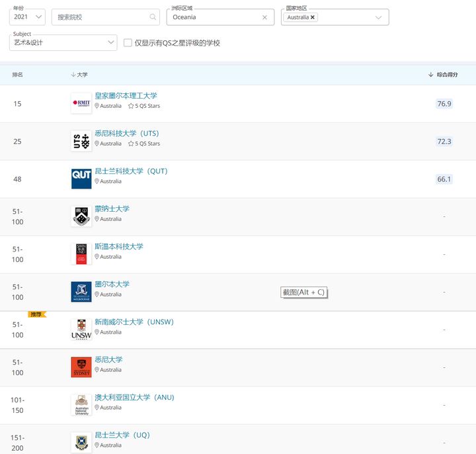Sort by 综合得分 column header

(x=443, y=74)
